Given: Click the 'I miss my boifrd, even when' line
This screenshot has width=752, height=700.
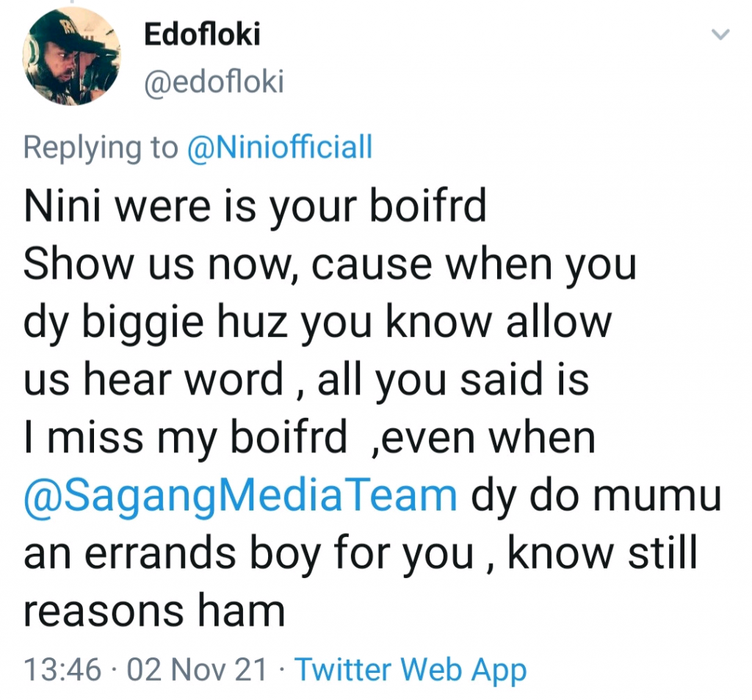Looking at the screenshot, I should point(309,438).
